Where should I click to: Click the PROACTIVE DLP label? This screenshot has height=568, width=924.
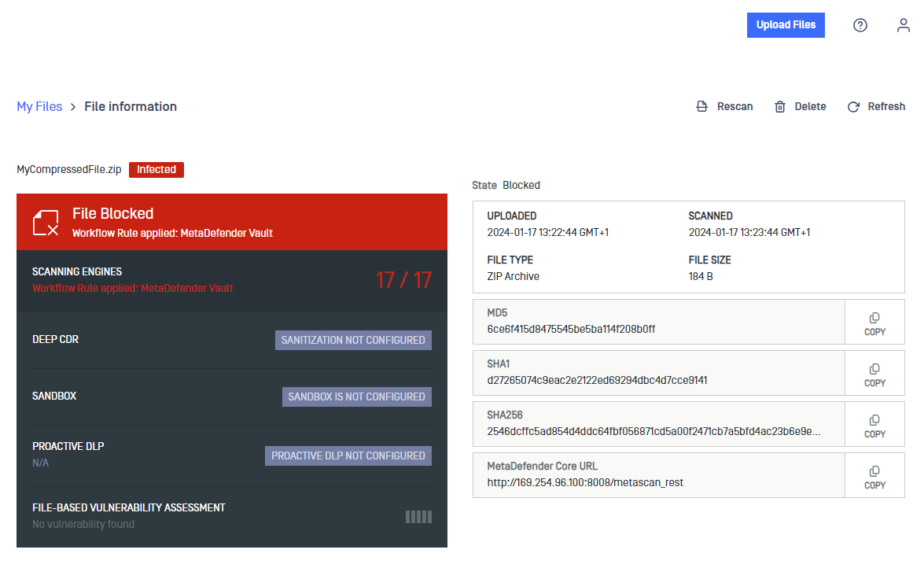pyautogui.click(x=68, y=447)
